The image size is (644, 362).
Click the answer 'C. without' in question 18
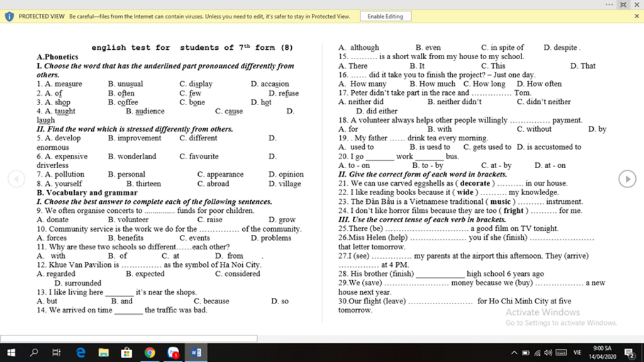[x=534, y=129]
